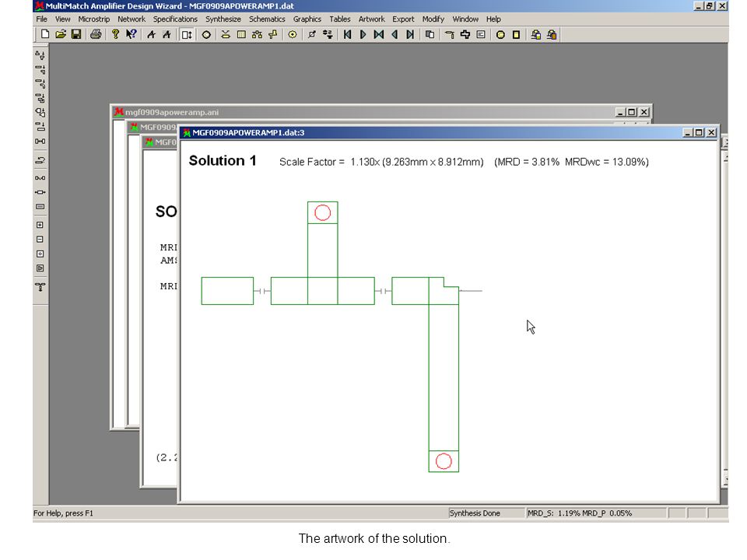
Task: Click the first letter-A text toolbar icon
Action: 151,34
